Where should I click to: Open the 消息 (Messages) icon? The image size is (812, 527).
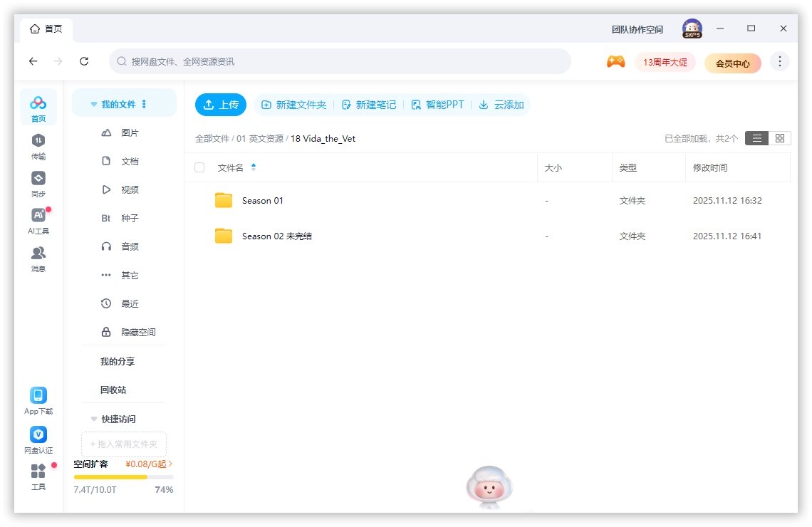click(x=38, y=253)
